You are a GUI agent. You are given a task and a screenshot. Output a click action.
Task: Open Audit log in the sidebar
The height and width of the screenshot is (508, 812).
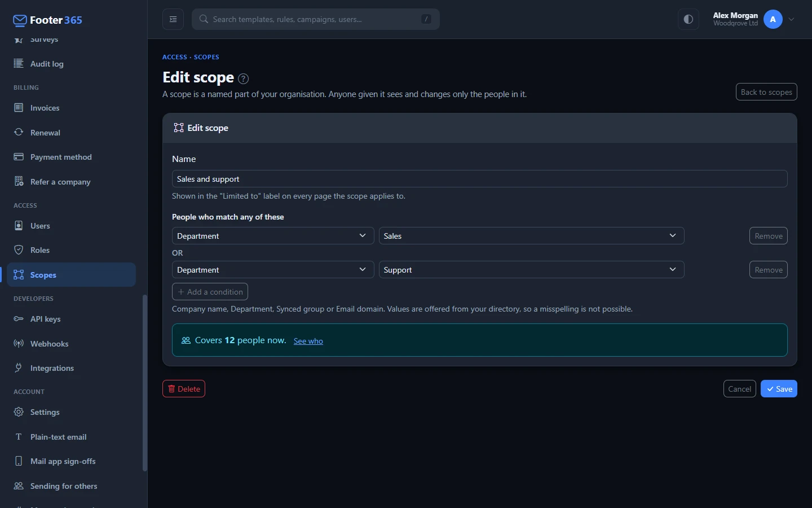(x=71, y=64)
